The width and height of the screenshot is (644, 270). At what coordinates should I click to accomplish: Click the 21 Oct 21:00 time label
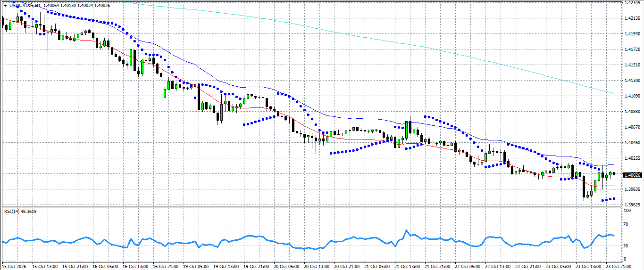coord(437,266)
